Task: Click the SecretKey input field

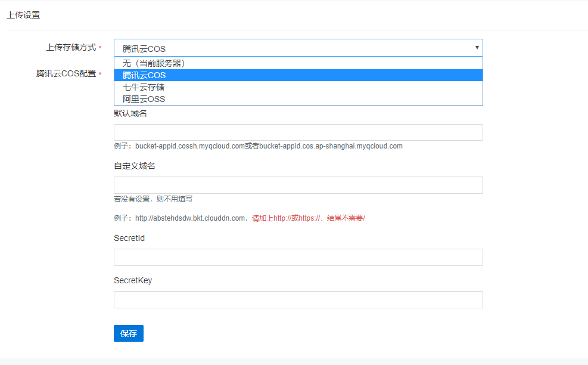Action: (298, 299)
